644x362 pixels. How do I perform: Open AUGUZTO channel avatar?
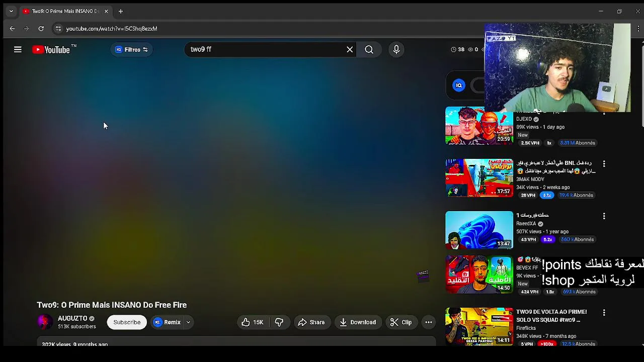45,322
